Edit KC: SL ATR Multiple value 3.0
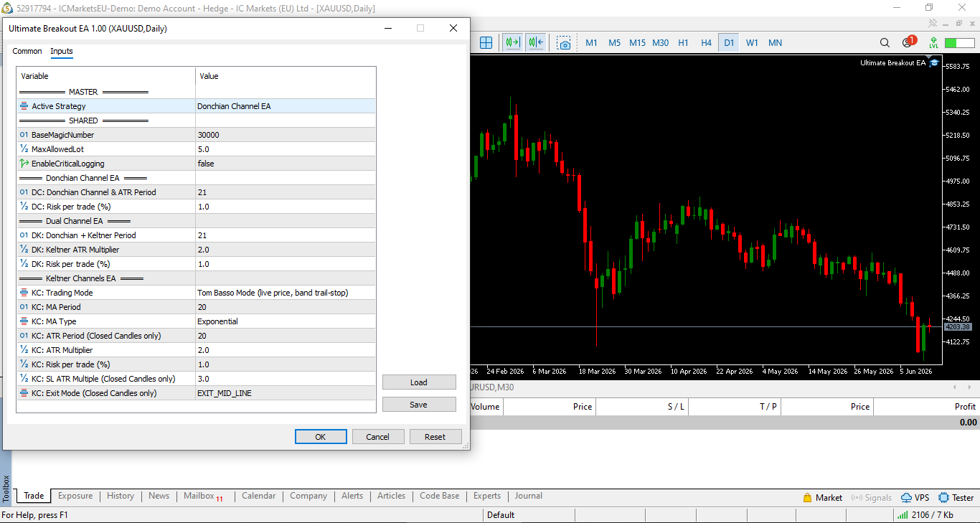The image size is (980, 523). [286, 379]
